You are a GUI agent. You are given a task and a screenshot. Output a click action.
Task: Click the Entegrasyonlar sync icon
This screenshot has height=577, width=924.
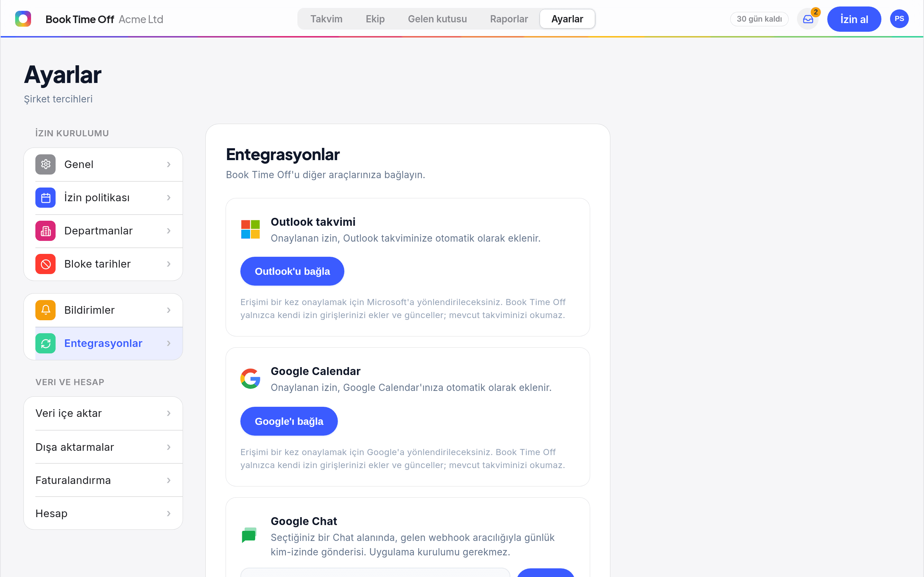[45, 343]
